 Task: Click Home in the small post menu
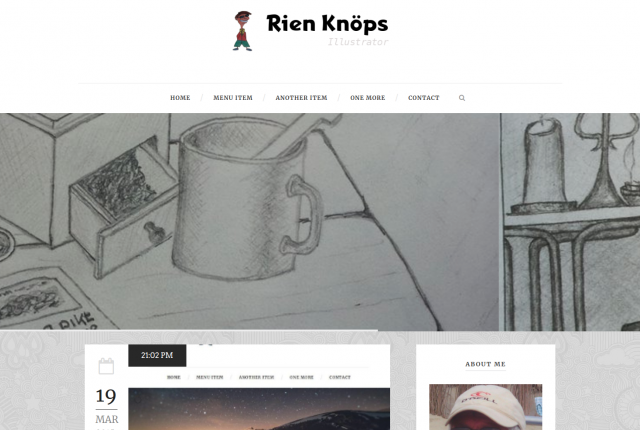[x=173, y=377]
